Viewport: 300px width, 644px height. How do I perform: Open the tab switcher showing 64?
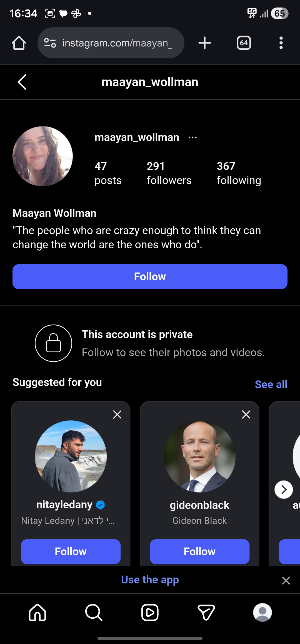(x=244, y=43)
